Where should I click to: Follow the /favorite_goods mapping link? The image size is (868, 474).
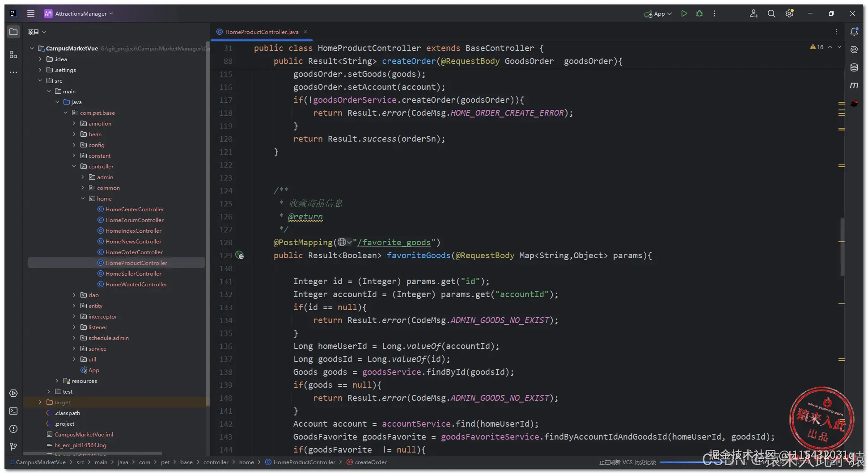[394, 242]
